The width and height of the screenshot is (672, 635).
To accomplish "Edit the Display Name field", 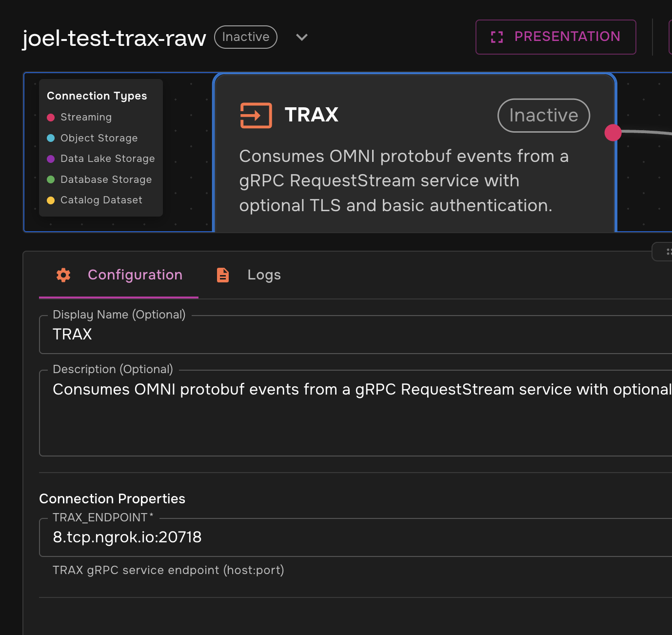I will point(356,335).
